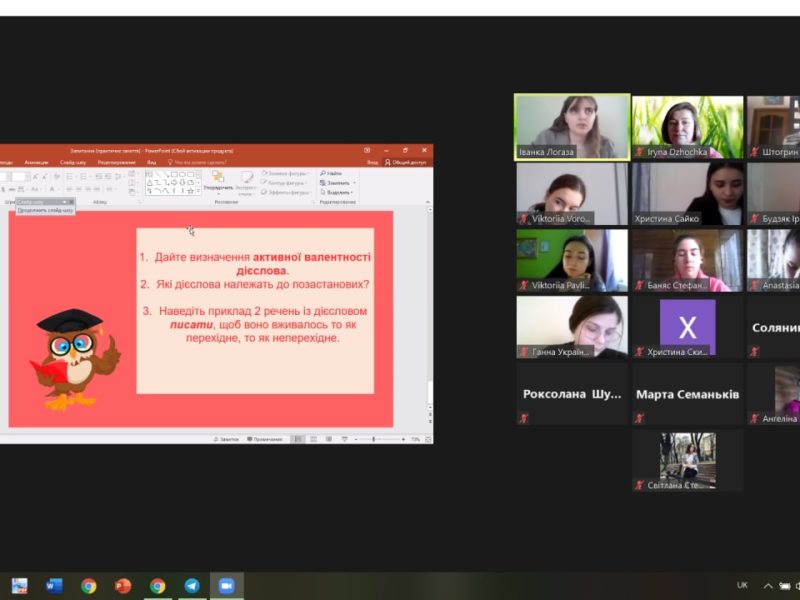Switch to Normal view in the status bar
Image resolution: width=800 pixels, height=600 pixels.
coord(298,439)
